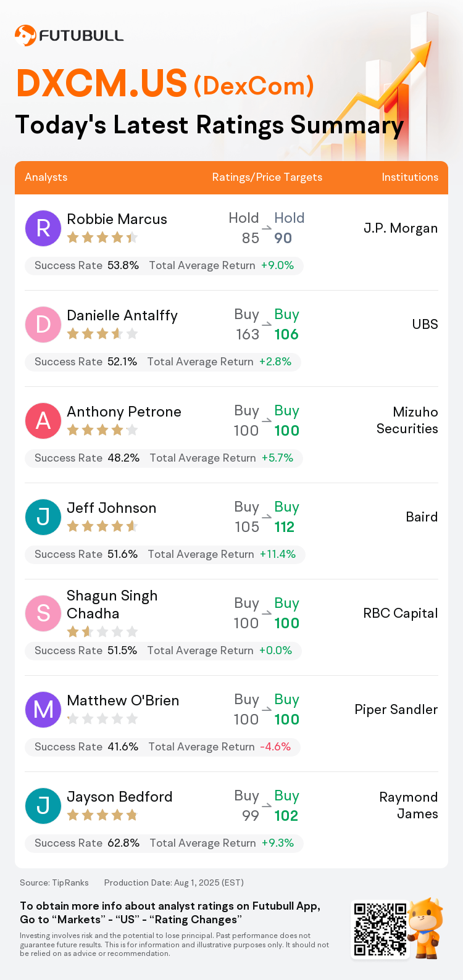Viewport: 463px width, 980px height.
Task: Open the Raymond James institution label
Action: coord(409,805)
